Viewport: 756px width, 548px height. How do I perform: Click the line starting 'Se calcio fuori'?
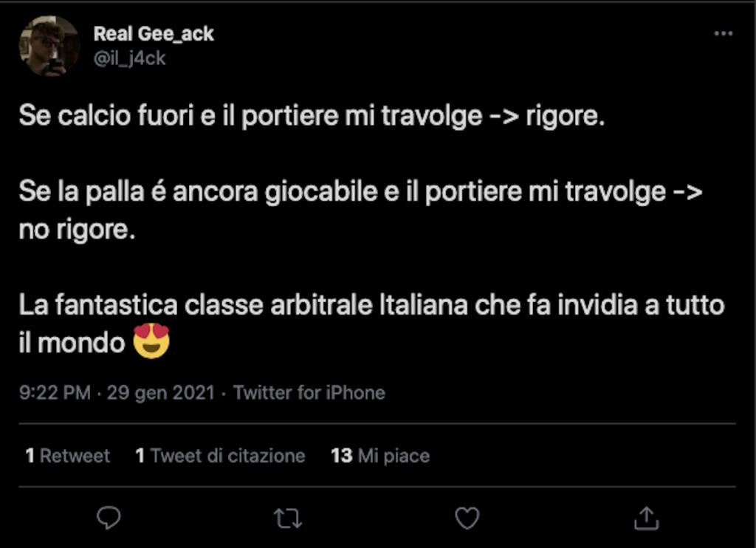coord(312,116)
